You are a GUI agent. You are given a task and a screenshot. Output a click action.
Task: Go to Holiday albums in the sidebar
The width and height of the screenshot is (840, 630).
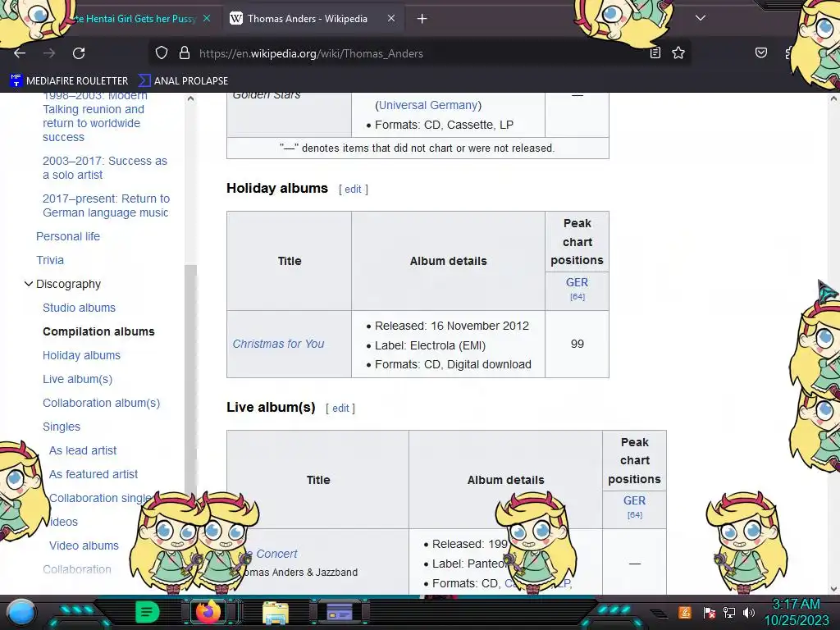(x=81, y=355)
